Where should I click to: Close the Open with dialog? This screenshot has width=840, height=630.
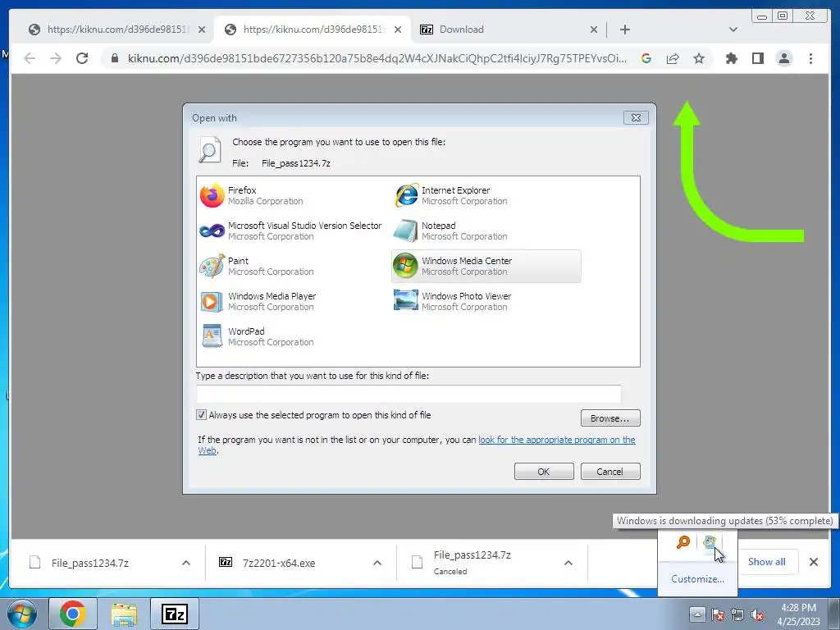pos(636,117)
